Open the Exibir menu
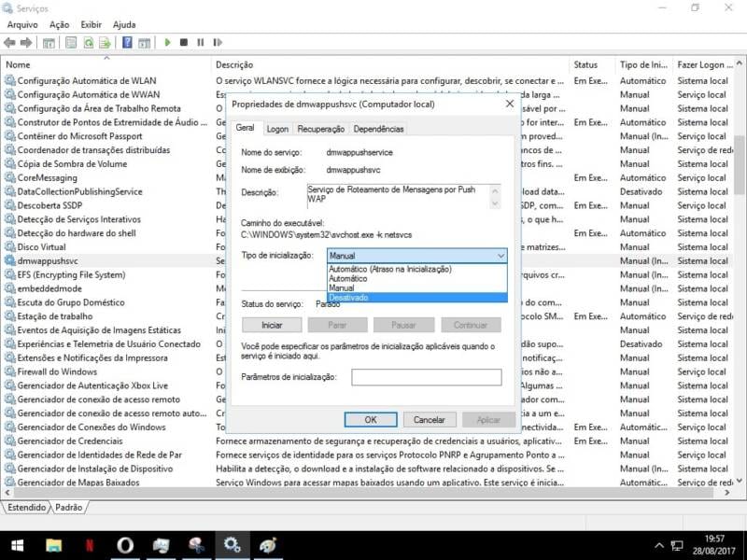The image size is (747, 560). (x=91, y=25)
